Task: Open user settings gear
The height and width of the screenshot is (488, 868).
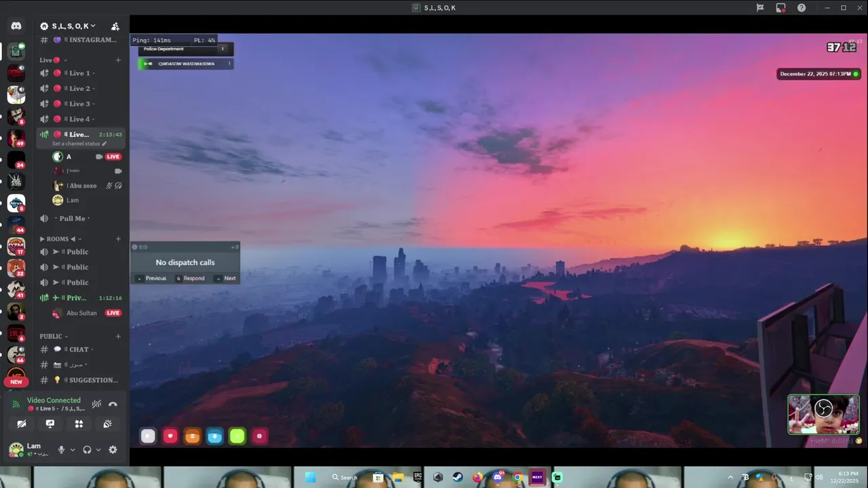Action: click(x=113, y=449)
